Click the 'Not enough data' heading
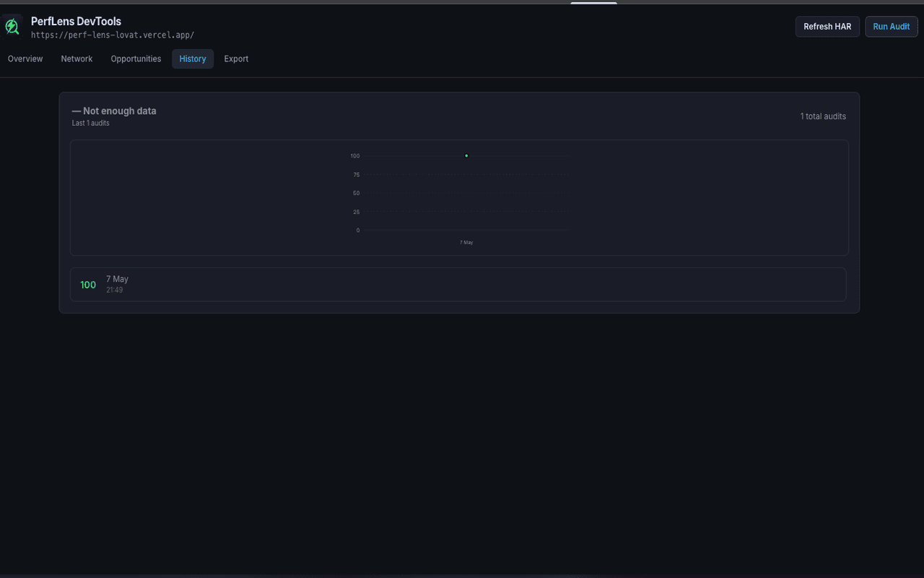The image size is (924, 578). click(x=114, y=111)
